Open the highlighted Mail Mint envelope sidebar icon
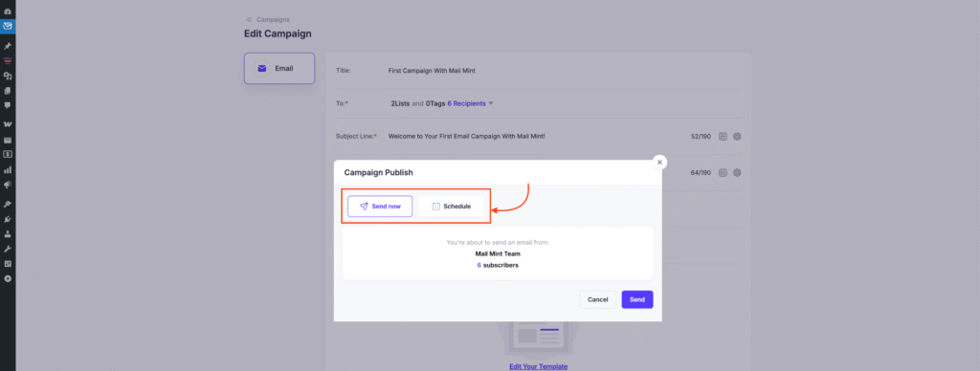 [x=8, y=26]
